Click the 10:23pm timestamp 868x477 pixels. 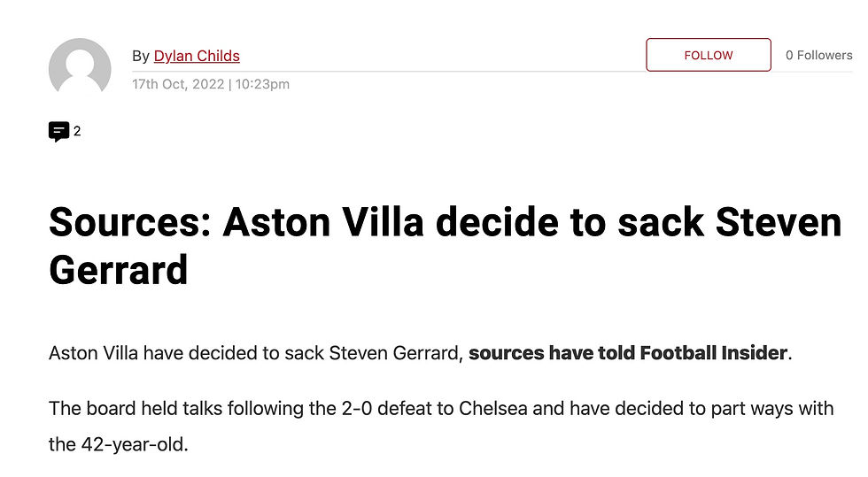tap(262, 84)
